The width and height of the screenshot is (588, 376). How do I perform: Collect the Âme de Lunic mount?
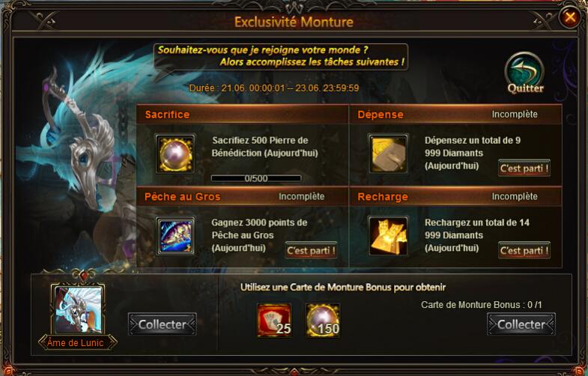tap(163, 324)
